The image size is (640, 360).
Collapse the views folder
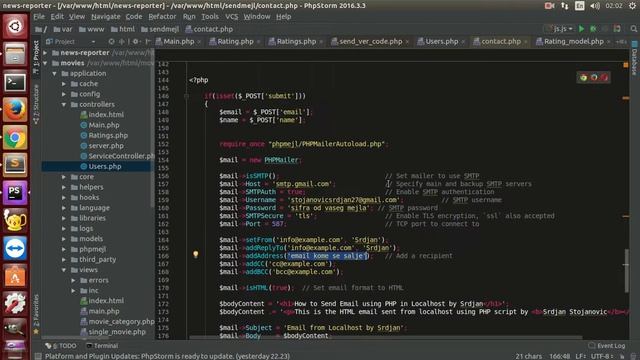click(x=64, y=270)
